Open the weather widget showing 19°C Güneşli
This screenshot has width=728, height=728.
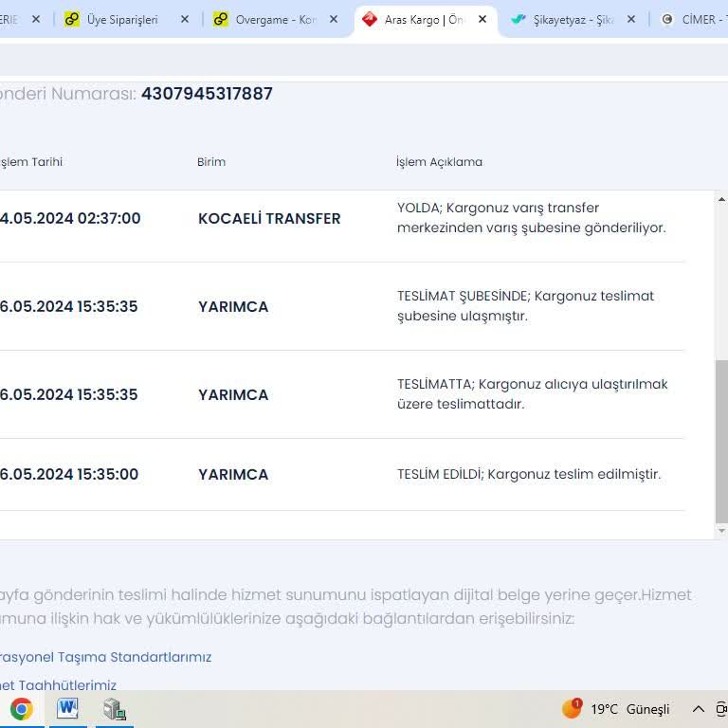click(615, 709)
